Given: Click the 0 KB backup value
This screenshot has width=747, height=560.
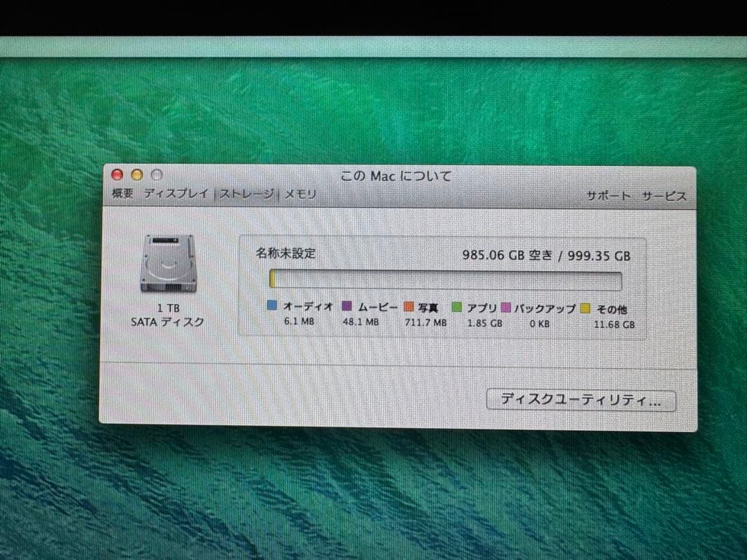Looking at the screenshot, I should (539, 324).
